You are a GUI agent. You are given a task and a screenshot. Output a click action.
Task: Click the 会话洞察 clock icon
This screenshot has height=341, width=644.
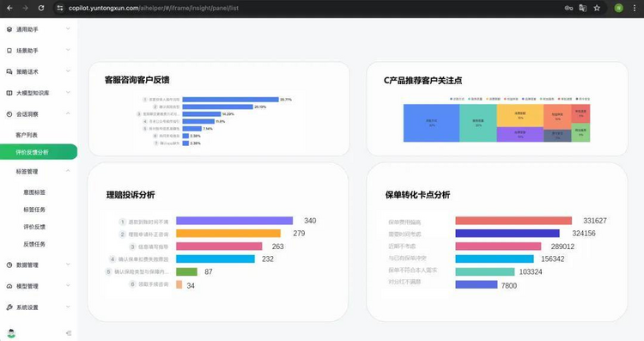click(9, 114)
